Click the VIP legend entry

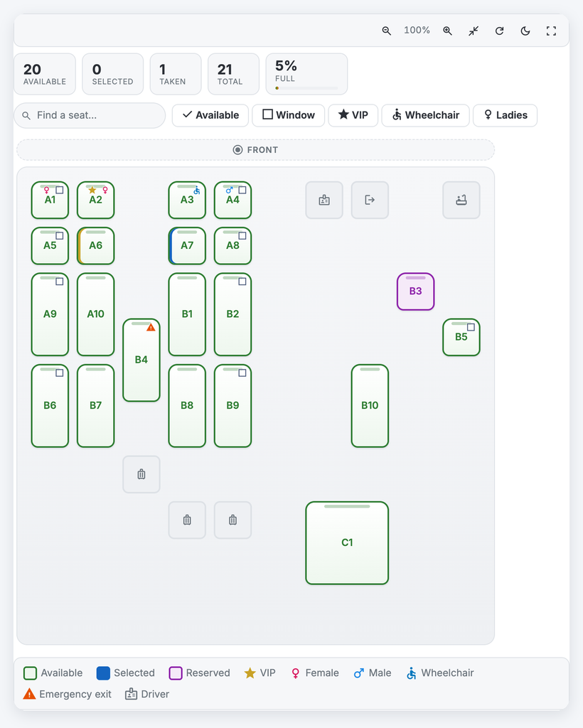pyautogui.click(x=260, y=673)
